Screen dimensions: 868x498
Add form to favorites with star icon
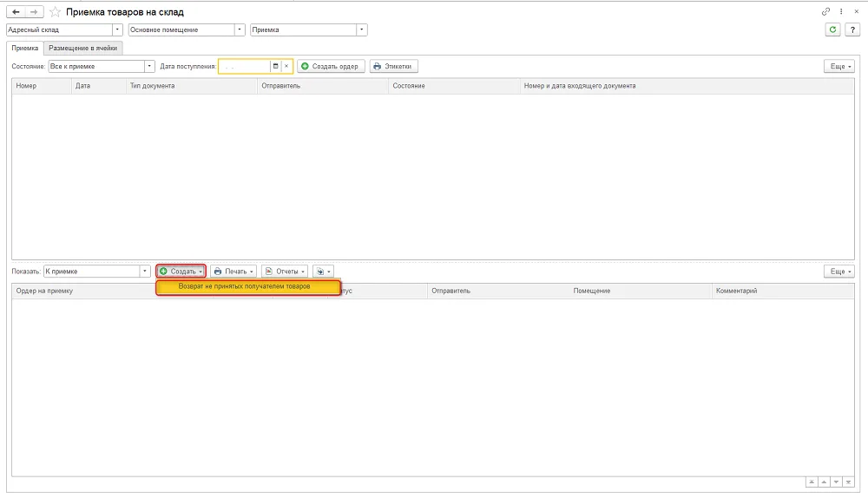[55, 11]
